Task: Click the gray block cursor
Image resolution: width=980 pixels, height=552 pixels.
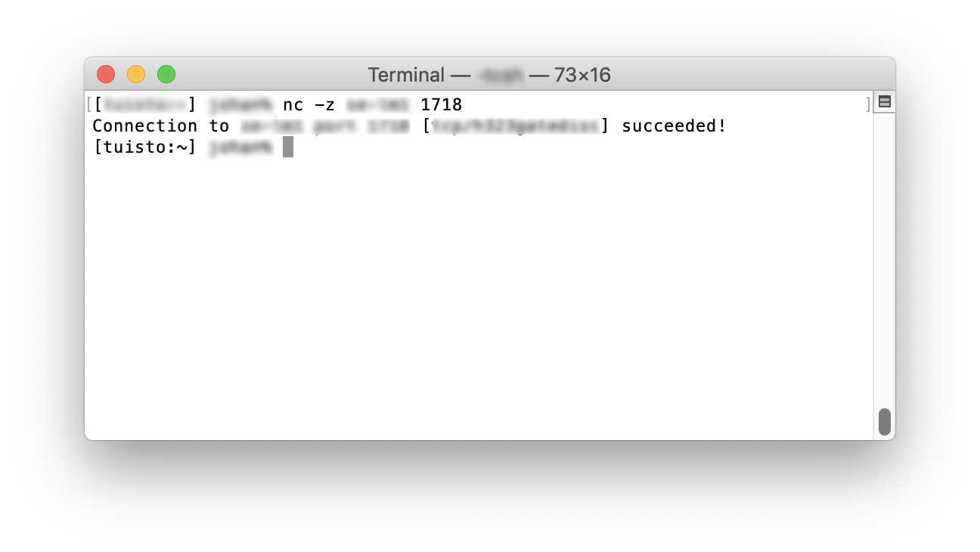Action: coord(288,147)
